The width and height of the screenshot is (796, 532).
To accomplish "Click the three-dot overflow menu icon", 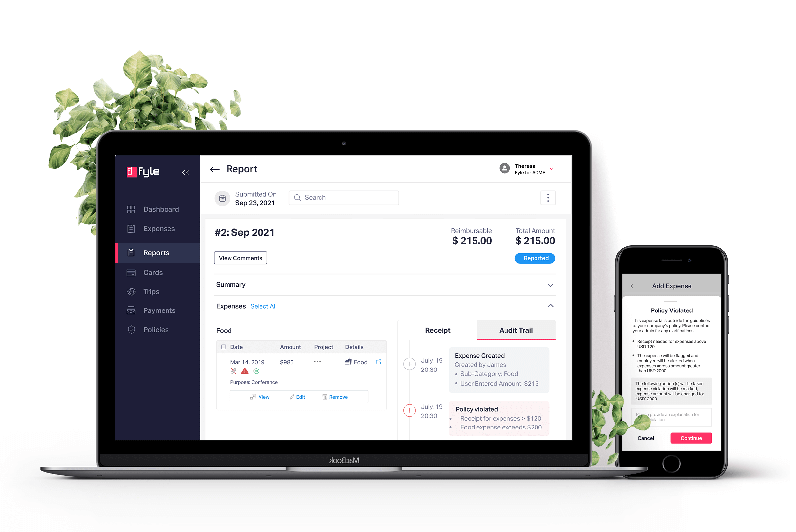I will pos(548,198).
